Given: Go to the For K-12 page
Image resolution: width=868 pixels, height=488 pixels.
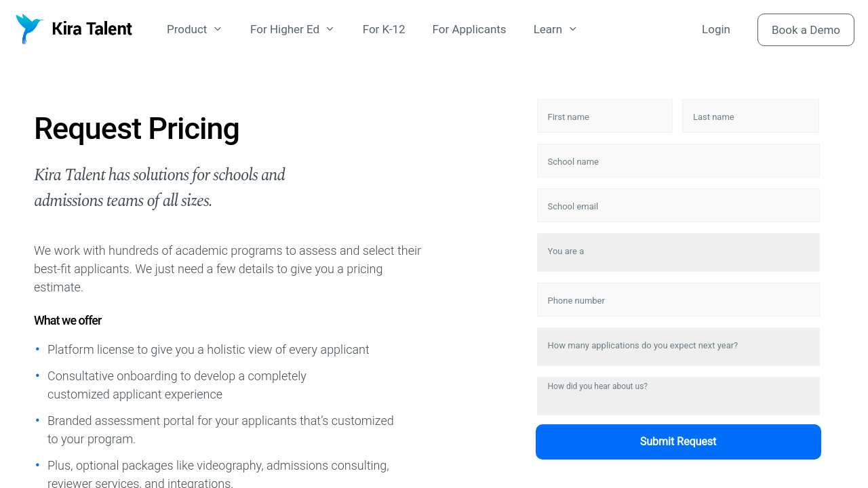Looking at the screenshot, I should click(x=384, y=29).
